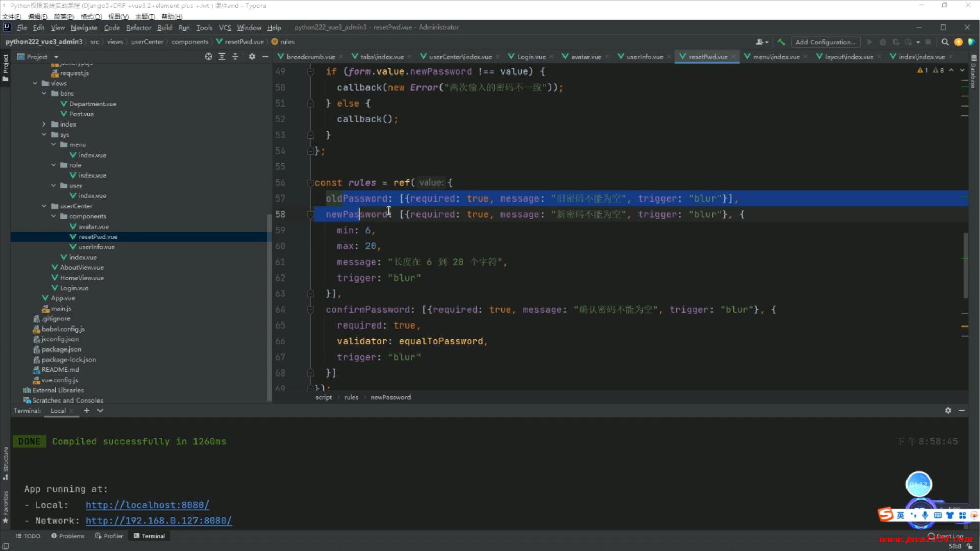Collapse the userCenter folder
The image size is (980, 551).
pos(44,206)
